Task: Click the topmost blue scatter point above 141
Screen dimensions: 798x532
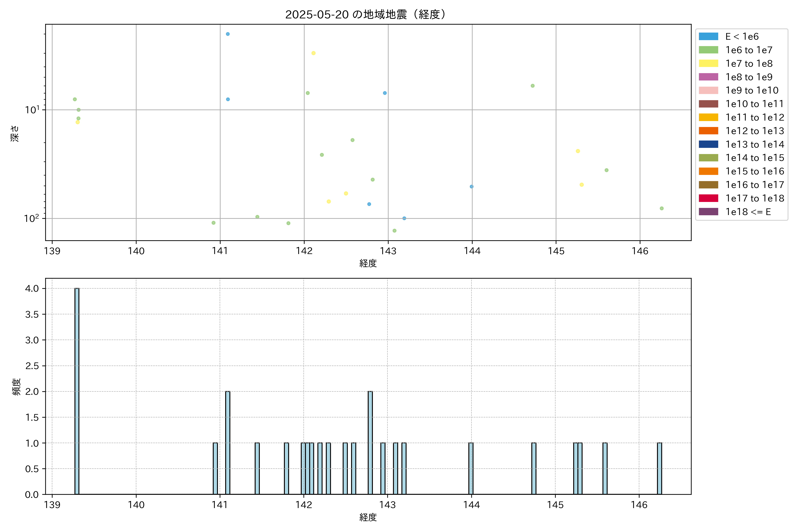Action: click(x=228, y=34)
